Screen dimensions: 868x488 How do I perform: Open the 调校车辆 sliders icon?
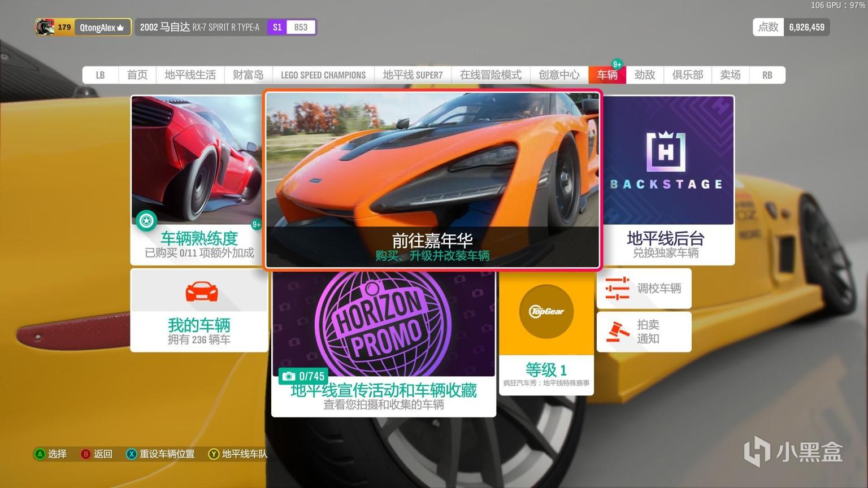(x=617, y=289)
